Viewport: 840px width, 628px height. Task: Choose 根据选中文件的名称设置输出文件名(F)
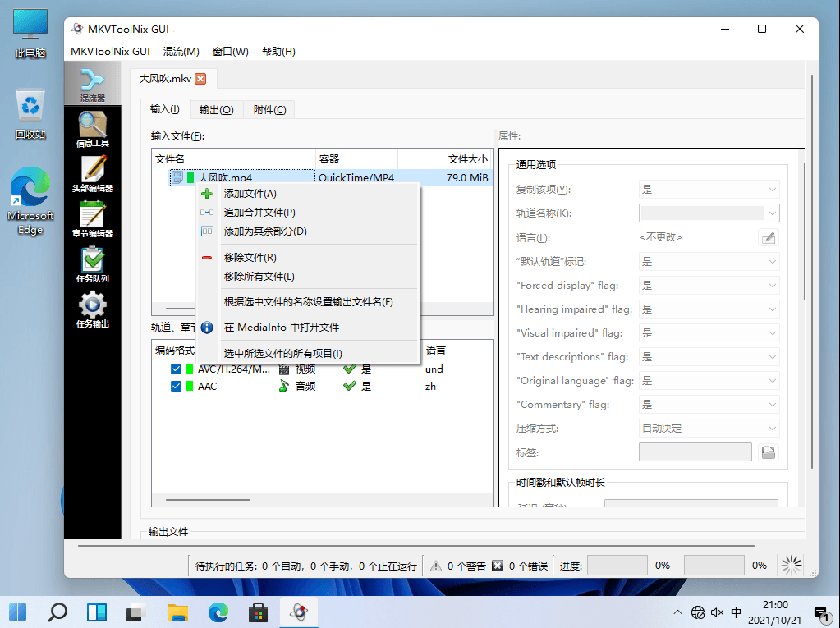(308, 302)
